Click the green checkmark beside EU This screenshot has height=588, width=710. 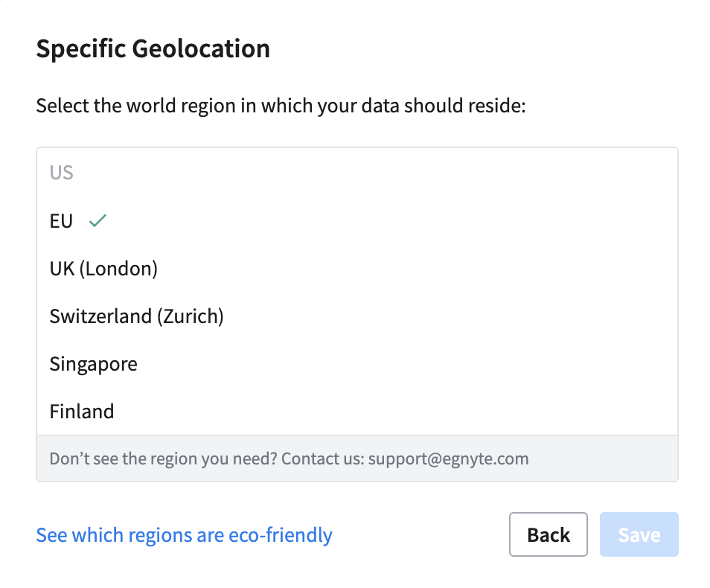[97, 221]
